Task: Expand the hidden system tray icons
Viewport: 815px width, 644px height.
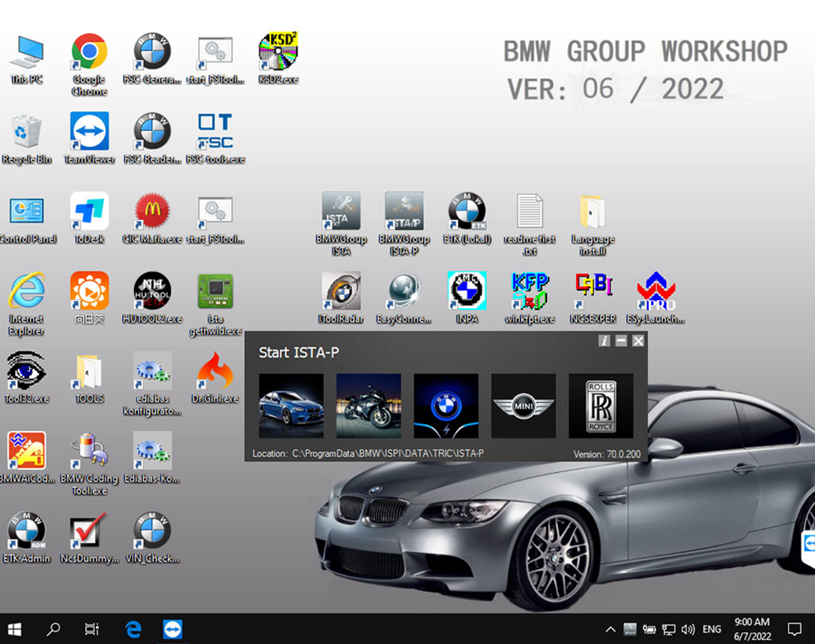Action: click(x=611, y=630)
